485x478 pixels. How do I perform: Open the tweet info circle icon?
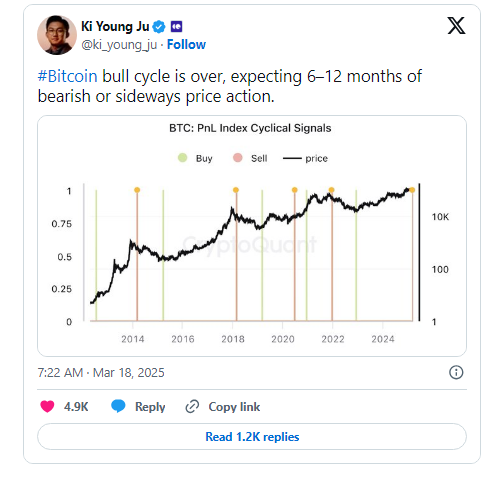point(456,372)
